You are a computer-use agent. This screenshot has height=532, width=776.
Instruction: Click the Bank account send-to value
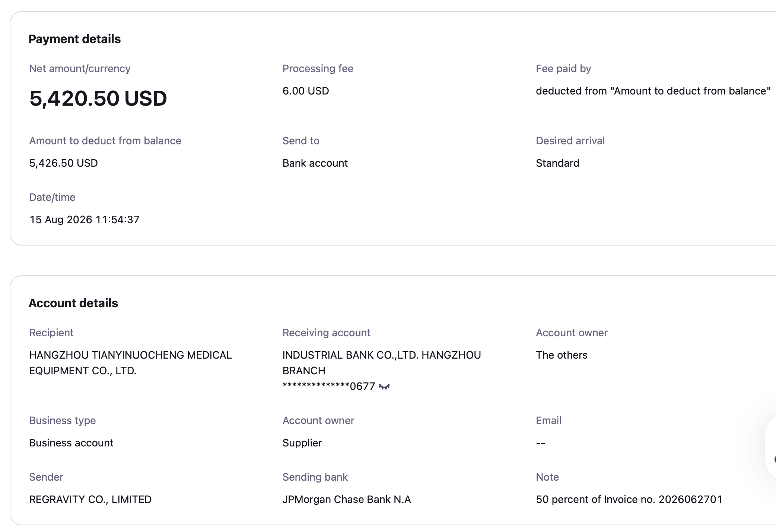315,163
